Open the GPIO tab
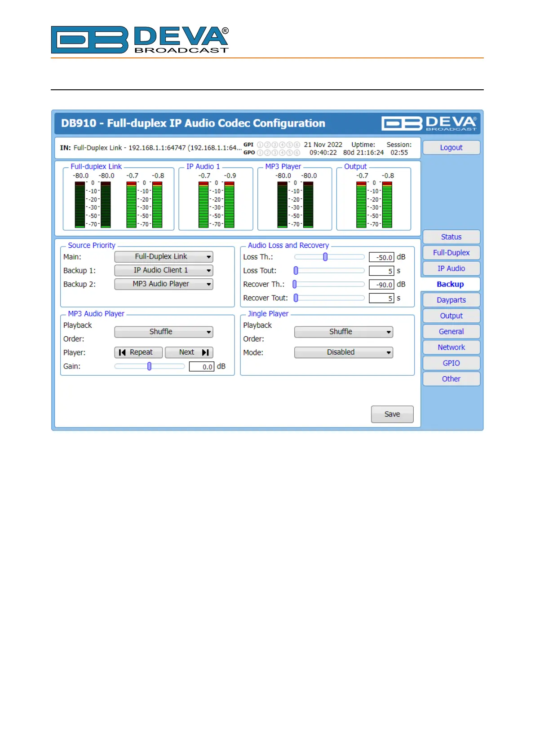 [x=451, y=363]
